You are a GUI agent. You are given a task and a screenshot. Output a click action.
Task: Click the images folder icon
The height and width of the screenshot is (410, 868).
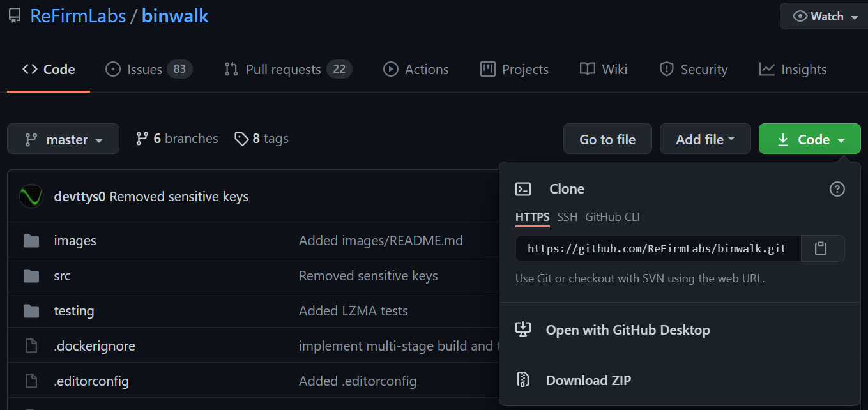(31, 241)
